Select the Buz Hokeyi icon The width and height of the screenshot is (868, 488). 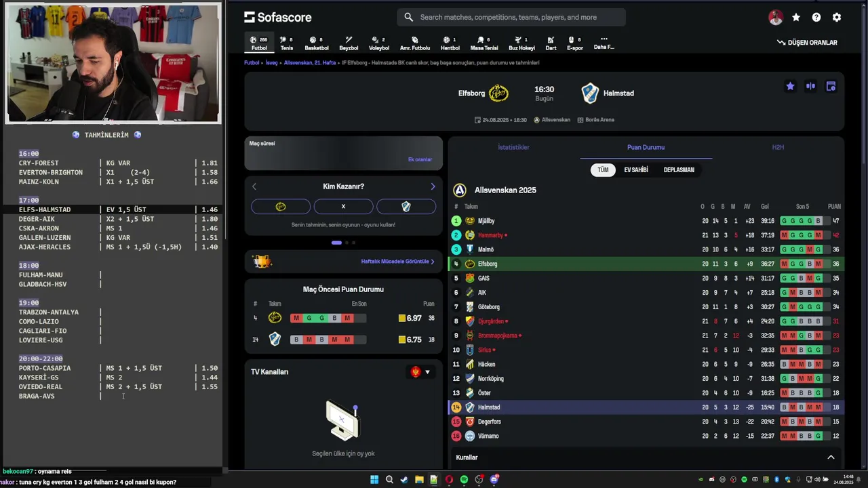tap(518, 40)
